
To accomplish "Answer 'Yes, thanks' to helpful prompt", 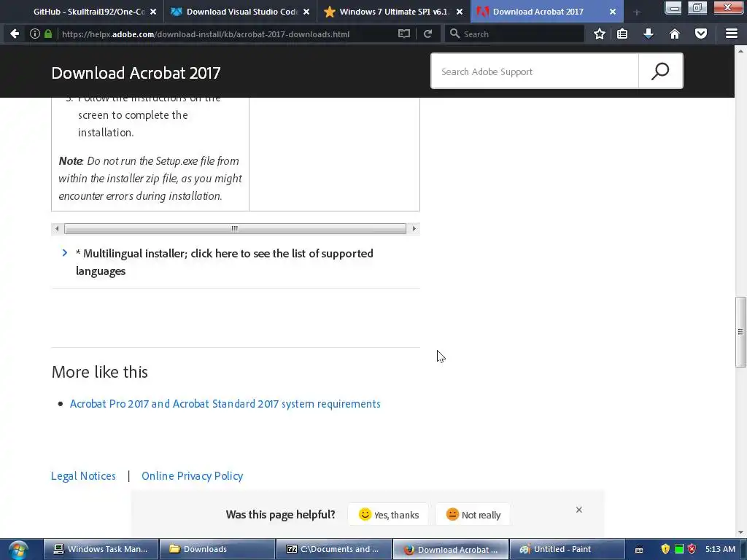I will pos(388,515).
